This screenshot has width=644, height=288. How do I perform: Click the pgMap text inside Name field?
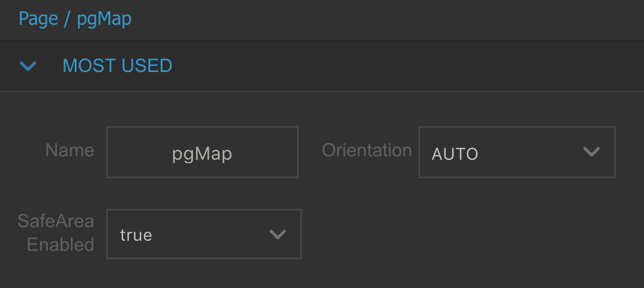point(202,154)
